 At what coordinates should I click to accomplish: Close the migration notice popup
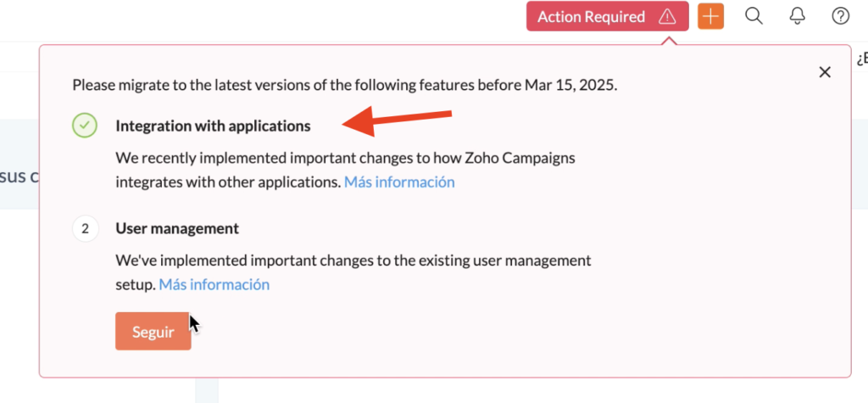825,72
